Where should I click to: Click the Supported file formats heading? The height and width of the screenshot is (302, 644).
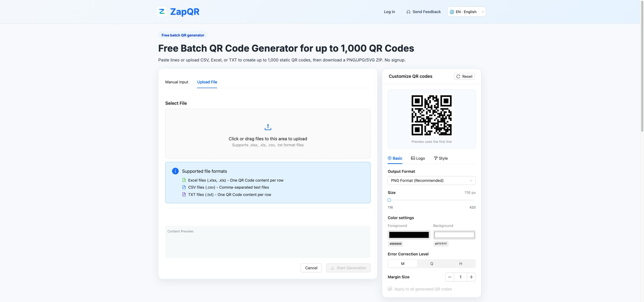pyautogui.click(x=204, y=171)
